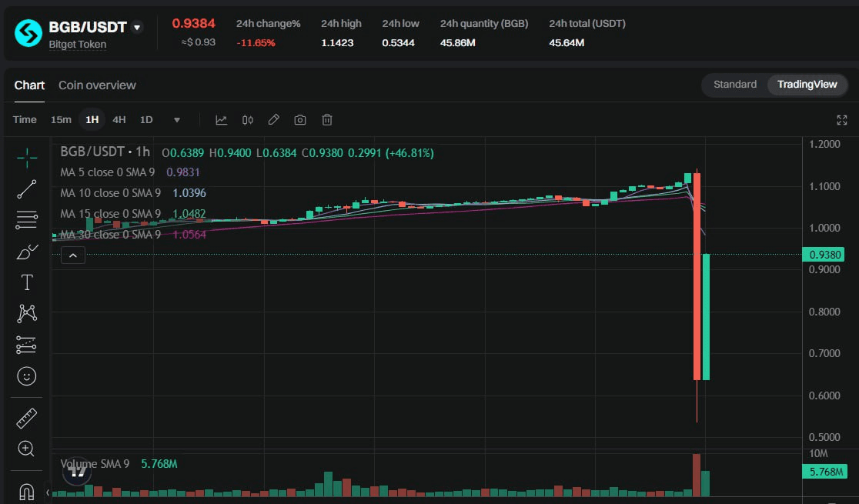Click the BGB/USDT 1h chart title
The height and width of the screenshot is (504, 859).
(105, 152)
